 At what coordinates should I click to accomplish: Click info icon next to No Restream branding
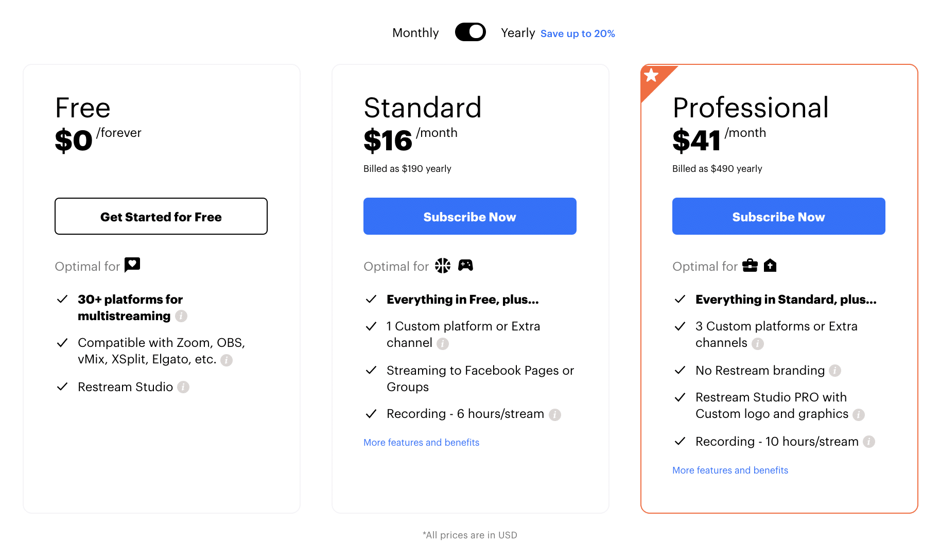[x=835, y=371]
